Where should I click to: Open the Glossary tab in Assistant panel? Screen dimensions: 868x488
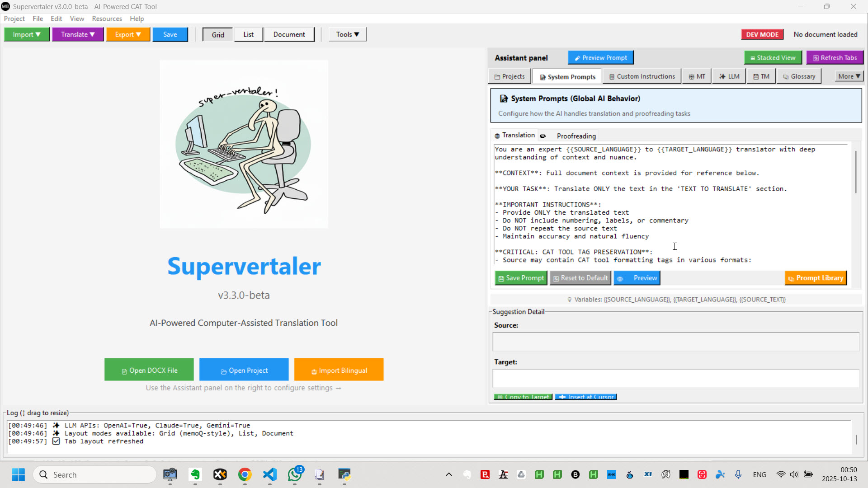click(799, 76)
